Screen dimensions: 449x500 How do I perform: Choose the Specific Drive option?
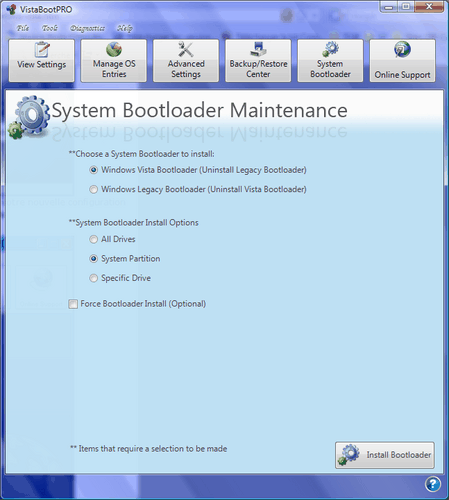[93, 278]
